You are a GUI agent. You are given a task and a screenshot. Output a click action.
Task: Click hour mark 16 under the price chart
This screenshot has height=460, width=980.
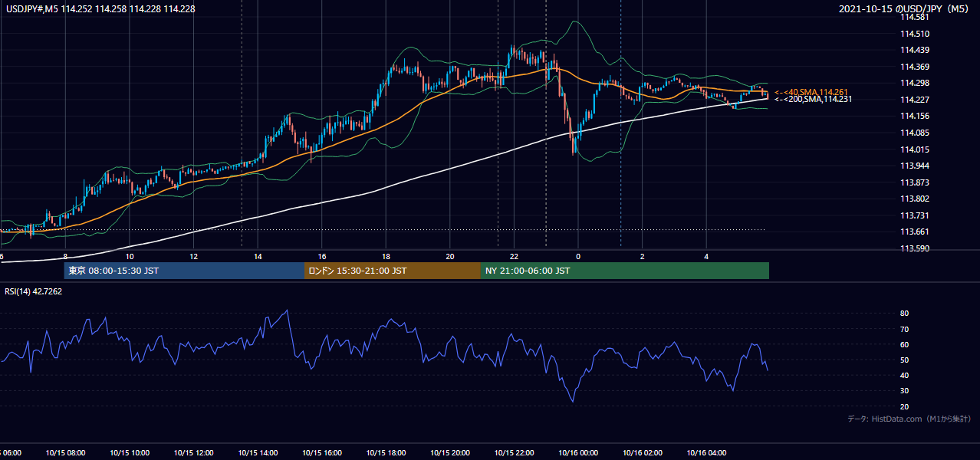click(322, 257)
